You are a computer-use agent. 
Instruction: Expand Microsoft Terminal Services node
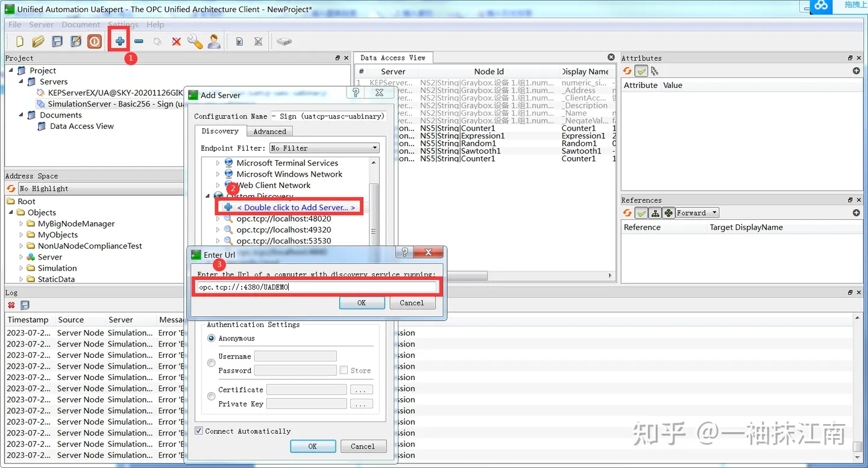point(218,163)
